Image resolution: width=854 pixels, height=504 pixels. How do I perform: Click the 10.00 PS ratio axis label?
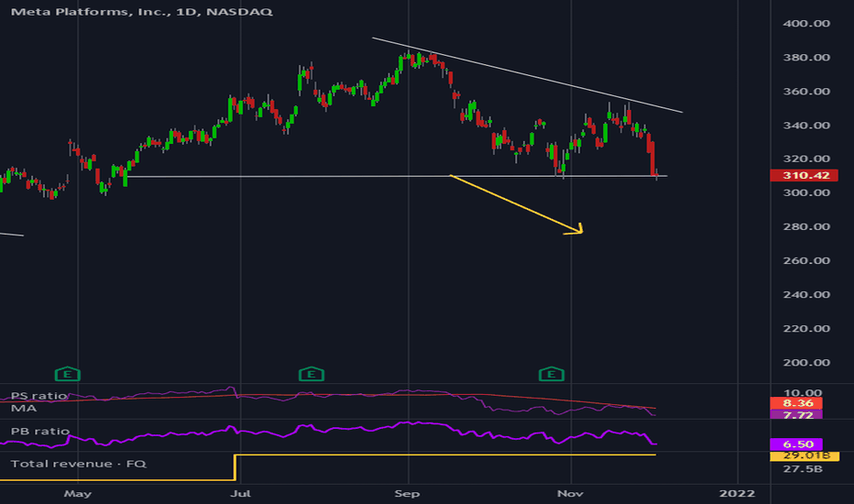803,392
